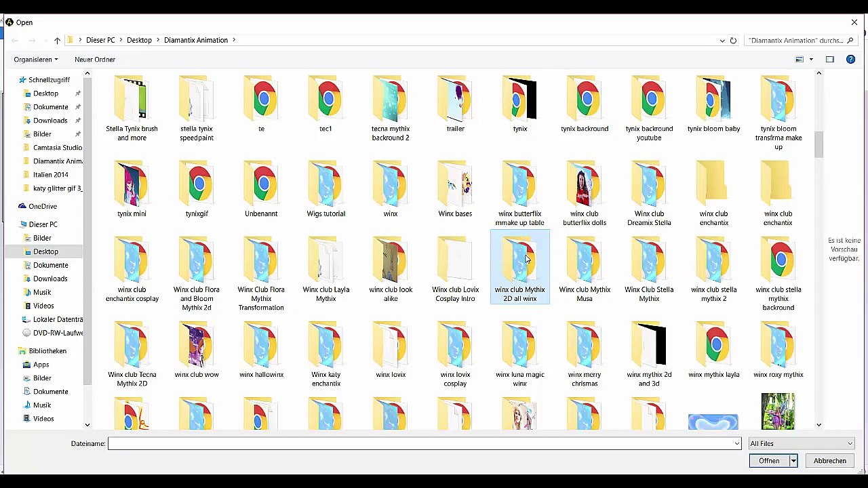Select 'Winx Club Flora Mythix Transformation' folder
This screenshot has width=868, height=488.
click(261, 274)
